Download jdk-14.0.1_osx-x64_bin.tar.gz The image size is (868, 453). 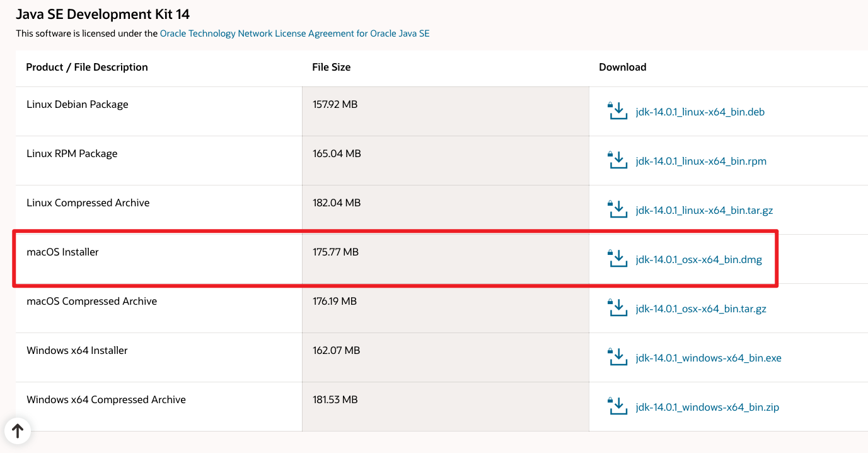coord(701,309)
